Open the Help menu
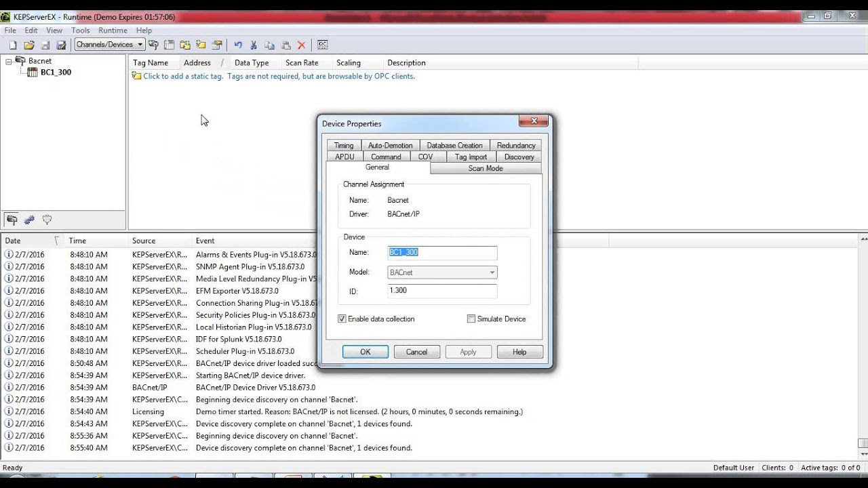Screen dimensions: 868x488 click(144, 30)
